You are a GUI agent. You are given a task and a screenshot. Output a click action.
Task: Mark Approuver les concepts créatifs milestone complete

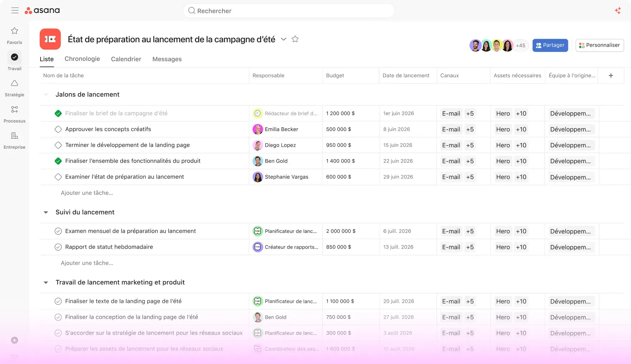(x=58, y=129)
